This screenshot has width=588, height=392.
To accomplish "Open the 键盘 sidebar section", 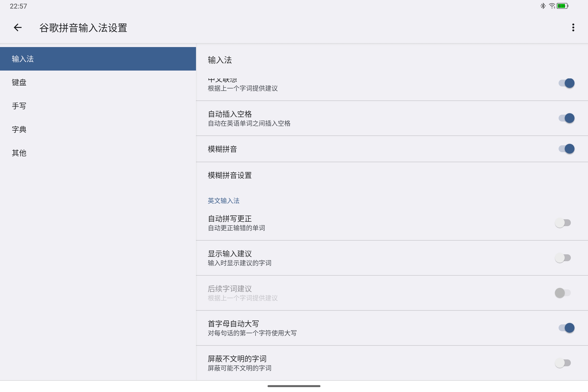I will (98, 82).
